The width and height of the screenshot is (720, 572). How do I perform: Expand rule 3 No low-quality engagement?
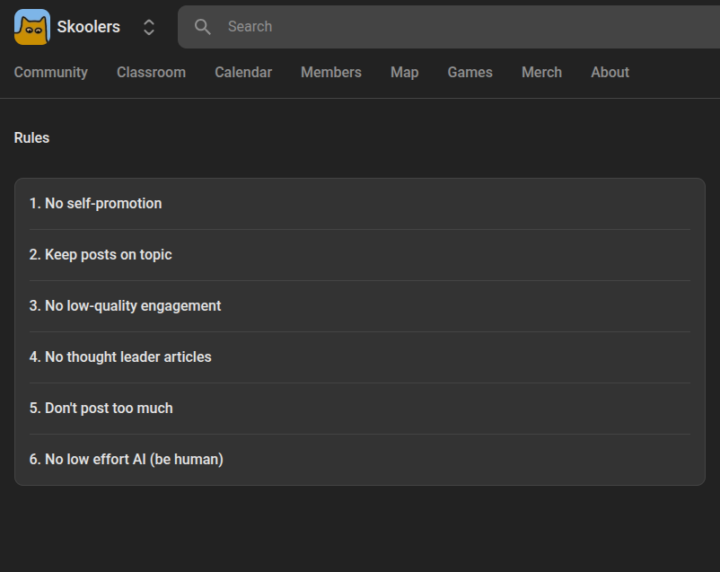pos(125,306)
